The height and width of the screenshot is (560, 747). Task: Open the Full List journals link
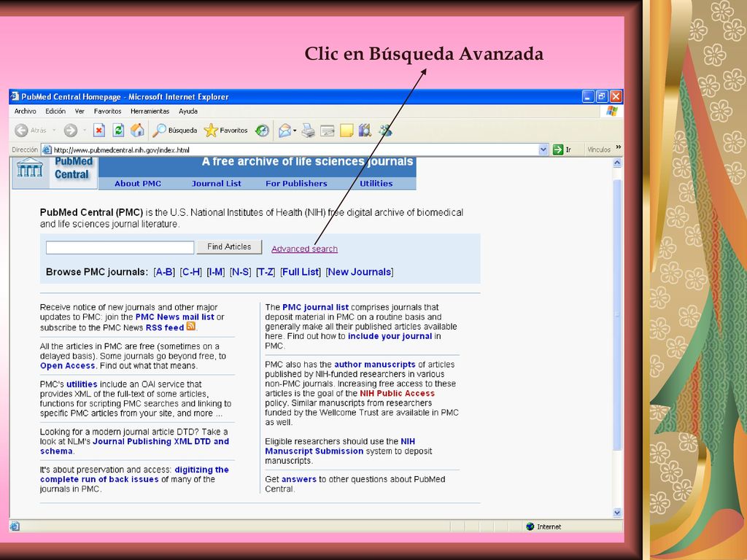click(301, 272)
